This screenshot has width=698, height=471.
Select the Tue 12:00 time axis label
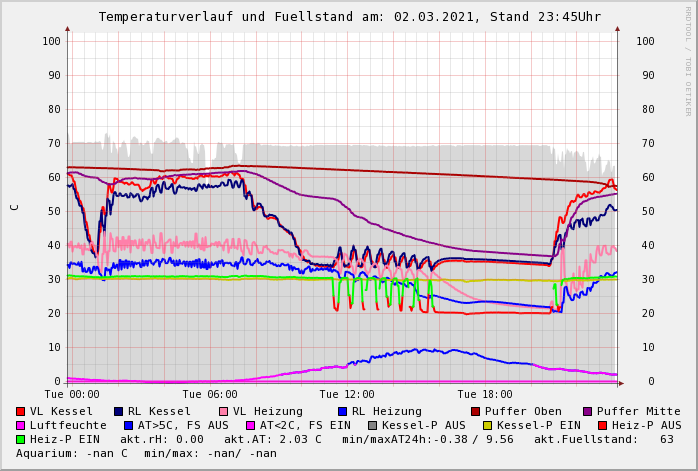347,395
